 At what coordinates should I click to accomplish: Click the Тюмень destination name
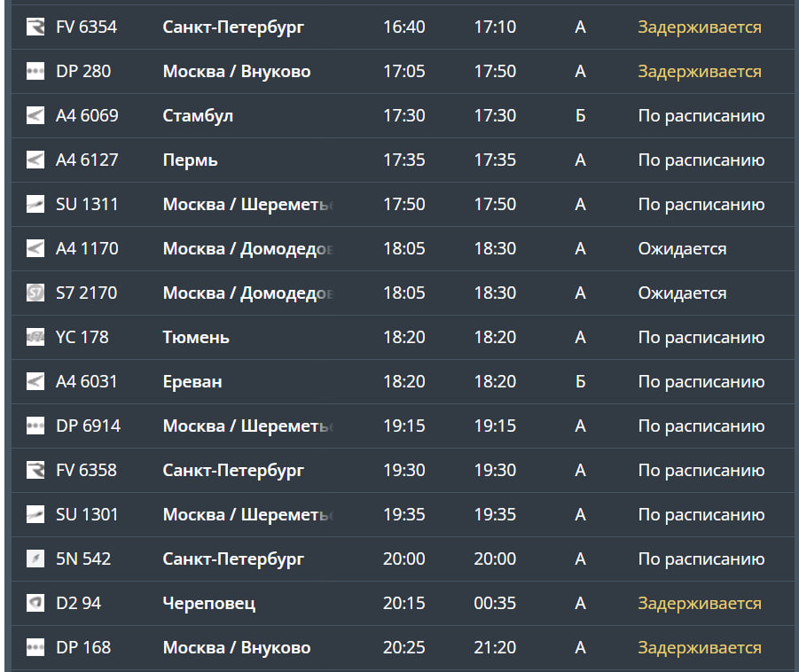click(196, 338)
